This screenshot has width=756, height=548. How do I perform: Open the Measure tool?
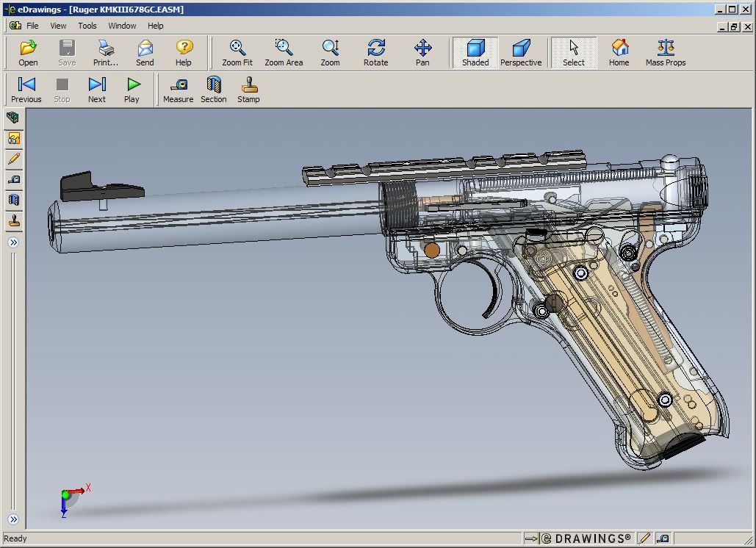point(178,90)
